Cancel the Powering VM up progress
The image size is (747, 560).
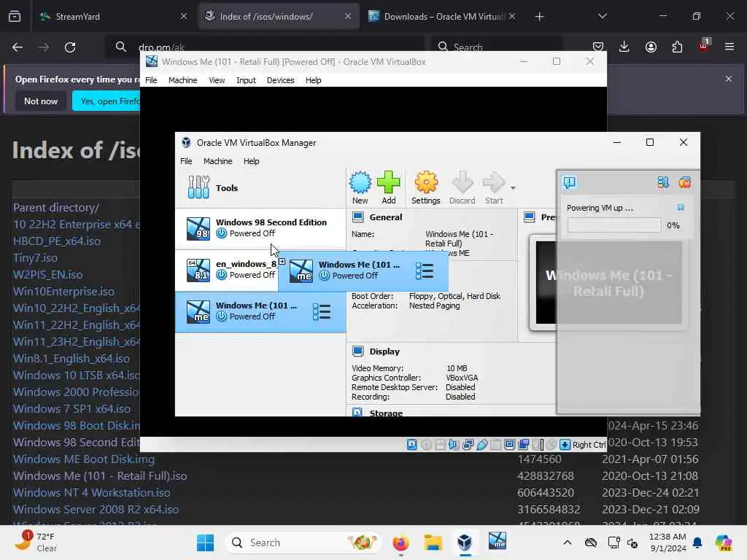681,207
